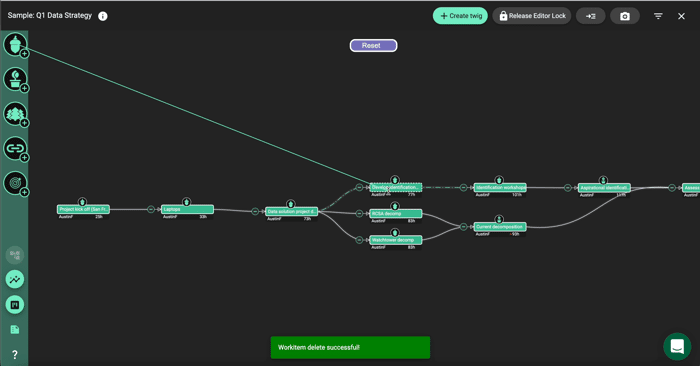Click the target goal icon in the sidebar
The height and width of the screenshot is (366, 700).
click(x=15, y=183)
